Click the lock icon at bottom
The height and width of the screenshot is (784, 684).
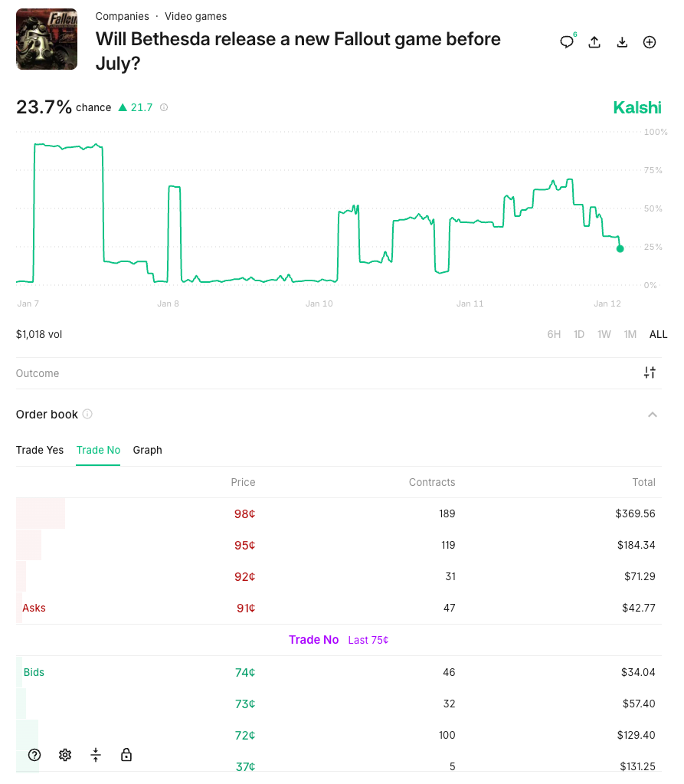[x=126, y=755]
